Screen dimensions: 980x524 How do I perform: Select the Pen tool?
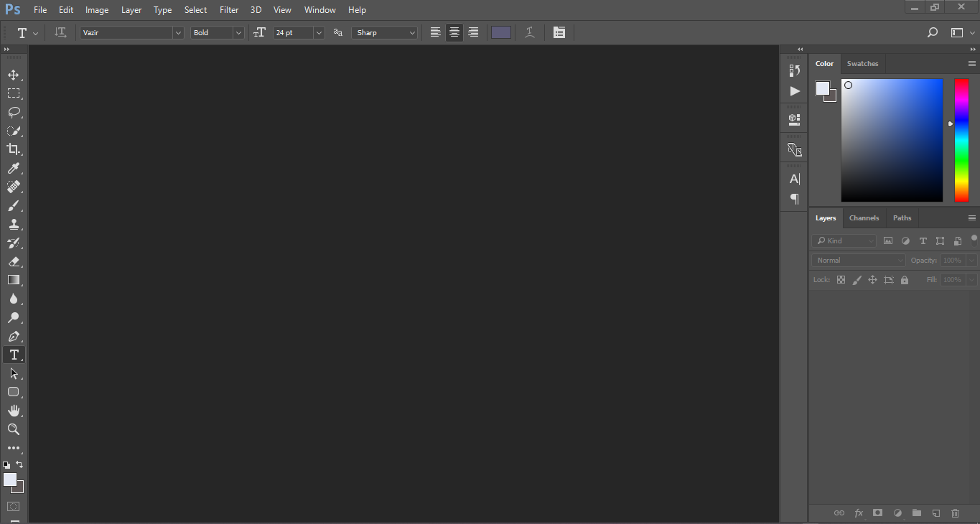click(x=13, y=336)
